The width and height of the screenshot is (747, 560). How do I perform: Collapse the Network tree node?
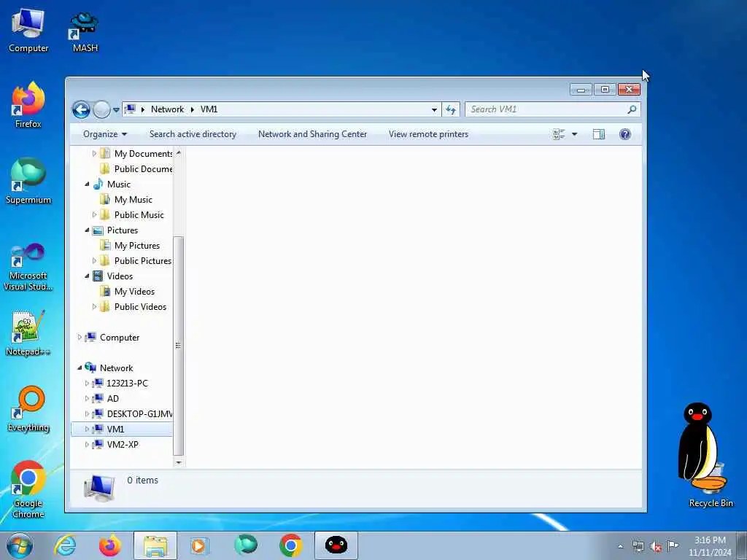pos(80,367)
